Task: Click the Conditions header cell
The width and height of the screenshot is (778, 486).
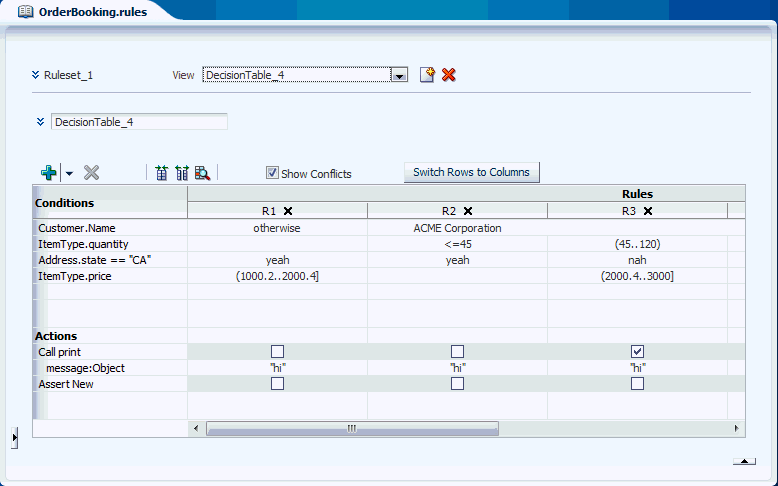Action: point(110,203)
